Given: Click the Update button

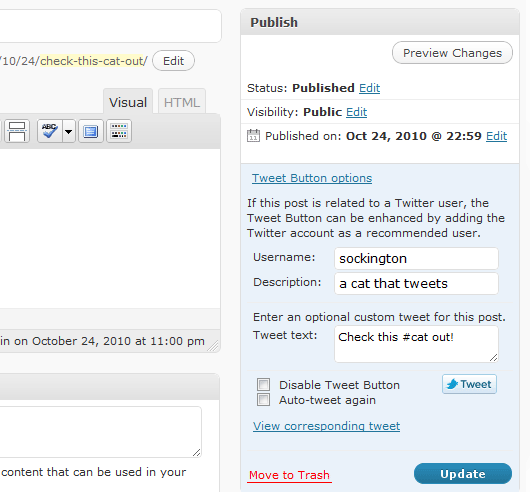Looking at the screenshot, I should (463, 474).
